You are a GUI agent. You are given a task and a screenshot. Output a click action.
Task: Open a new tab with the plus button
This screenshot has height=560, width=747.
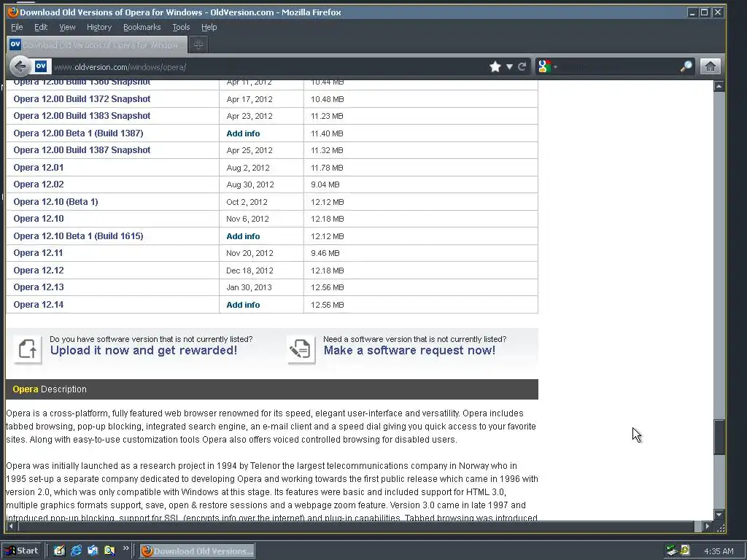[x=198, y=44]
